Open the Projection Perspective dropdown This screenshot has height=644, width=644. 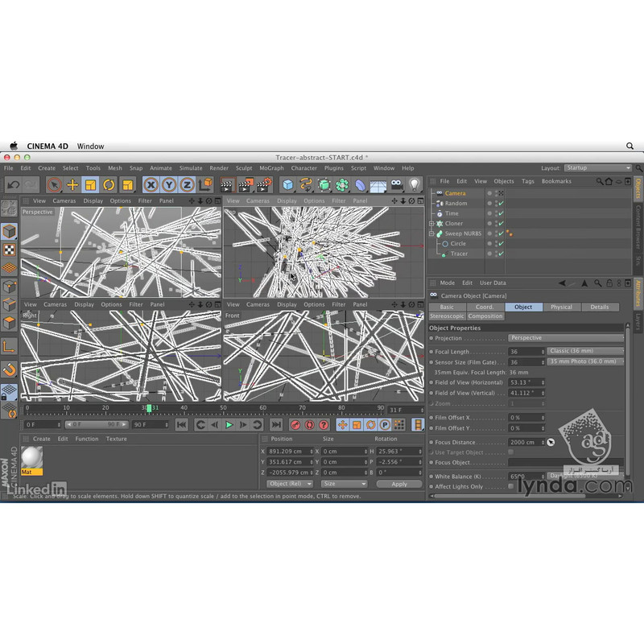(x=566, y=338)
